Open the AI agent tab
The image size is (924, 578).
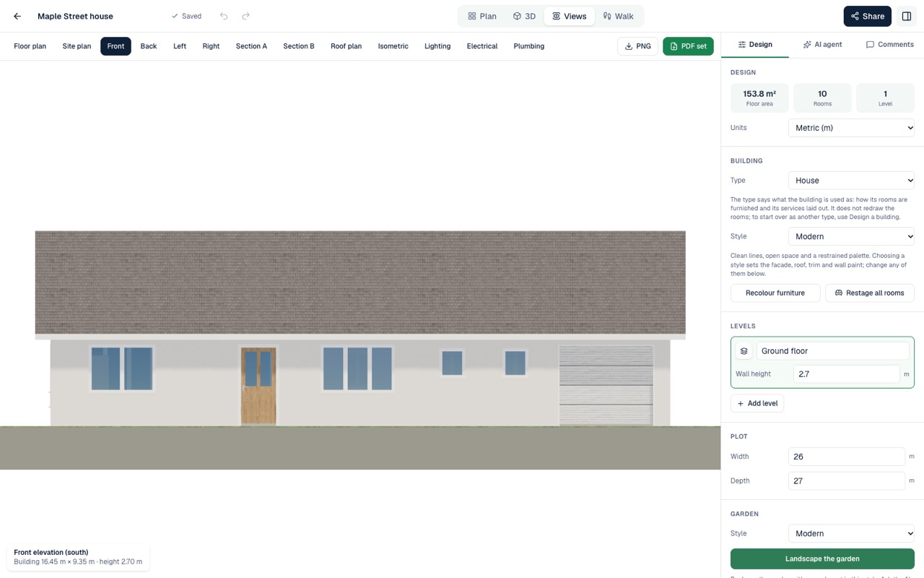pos(822,45)
